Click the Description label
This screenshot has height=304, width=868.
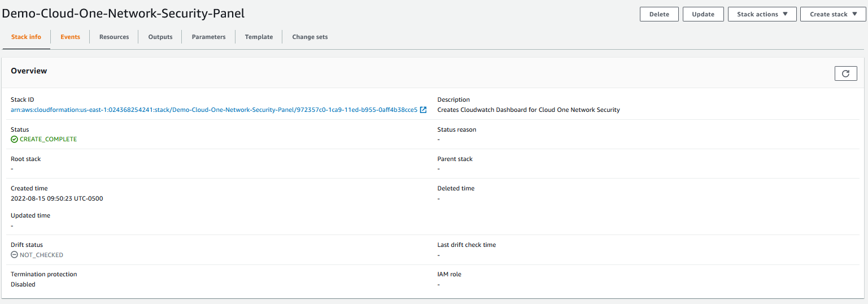pos(453,99)
